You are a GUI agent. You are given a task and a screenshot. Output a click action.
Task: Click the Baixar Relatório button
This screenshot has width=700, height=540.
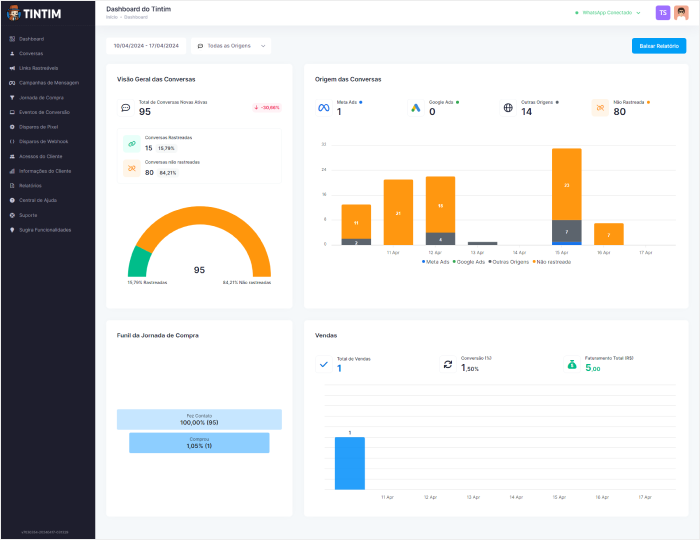click(658, 46)
